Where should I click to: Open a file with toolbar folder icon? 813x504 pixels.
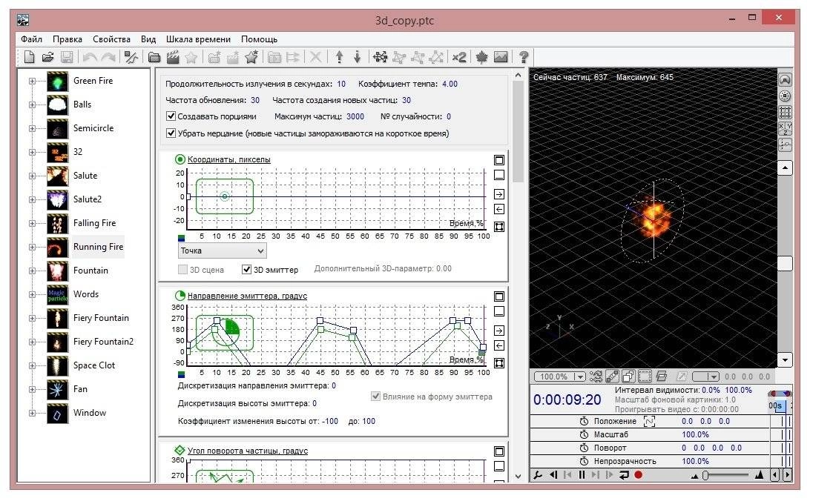(x=48, y=57)
